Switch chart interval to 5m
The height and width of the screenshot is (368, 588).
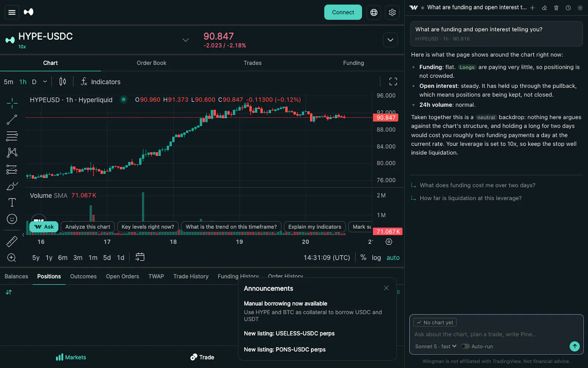[x=8, y=82]
